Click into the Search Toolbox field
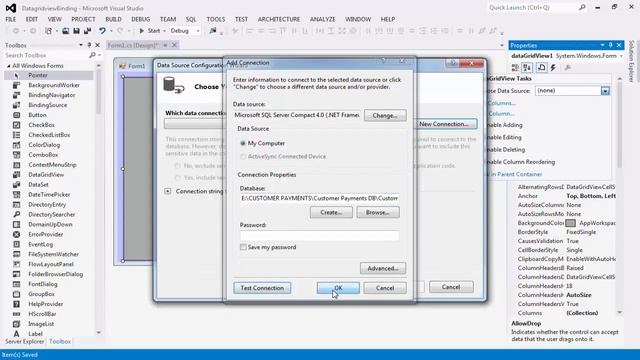640x360 pixels. coord(46,55)
